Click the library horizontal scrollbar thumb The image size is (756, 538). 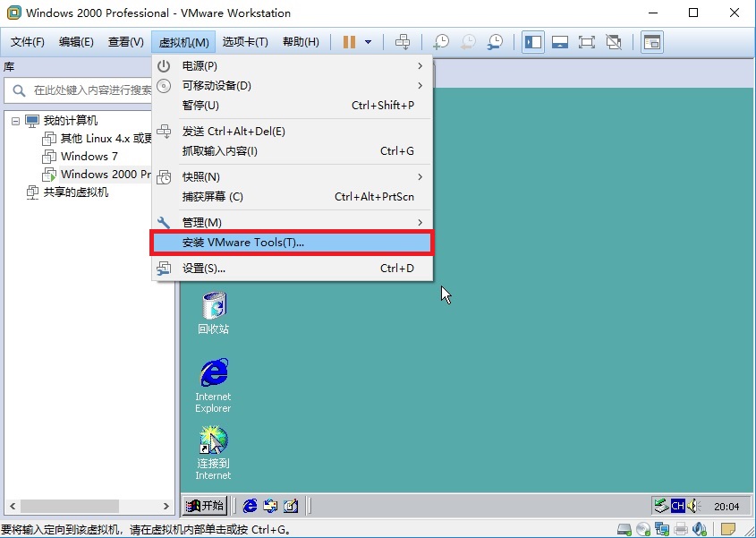click(x=70, y=506)
